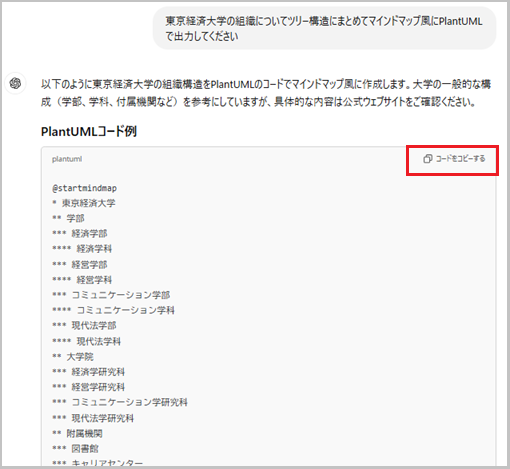Click the '*** コミュニケーション学部' line
This screenshot has height=469, width=510.
[x=111, y=295]
